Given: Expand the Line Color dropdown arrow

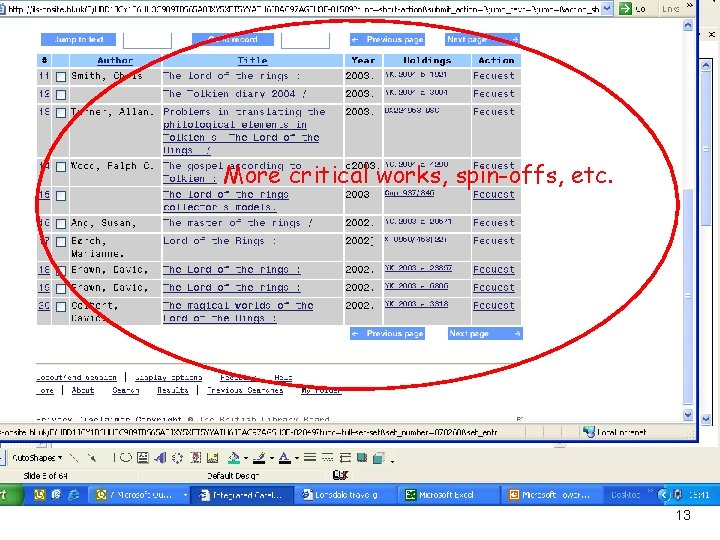Looking at the screenshot, I should pyautogui.click(x=272, y=458).
